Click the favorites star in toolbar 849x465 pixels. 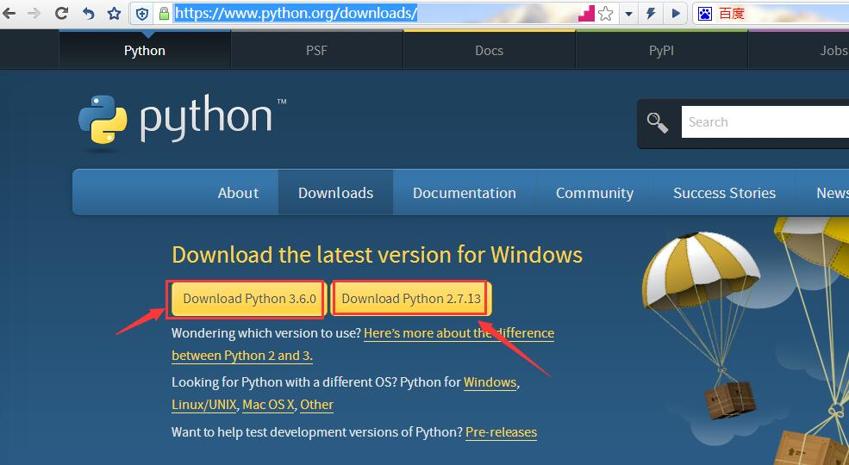(x=114, y=13)
